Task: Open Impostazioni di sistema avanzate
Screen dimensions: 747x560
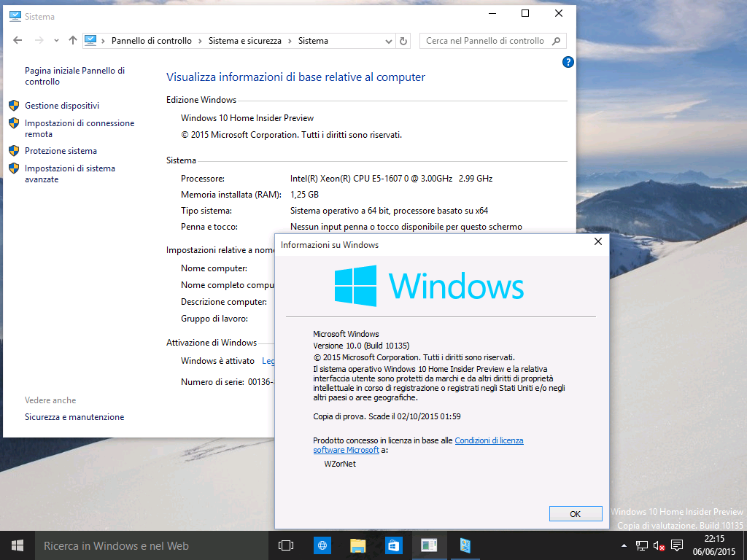Action: 70,174
